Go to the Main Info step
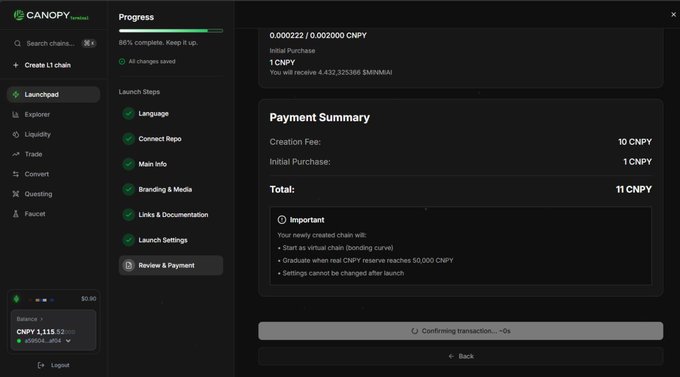 coord(152,164)
